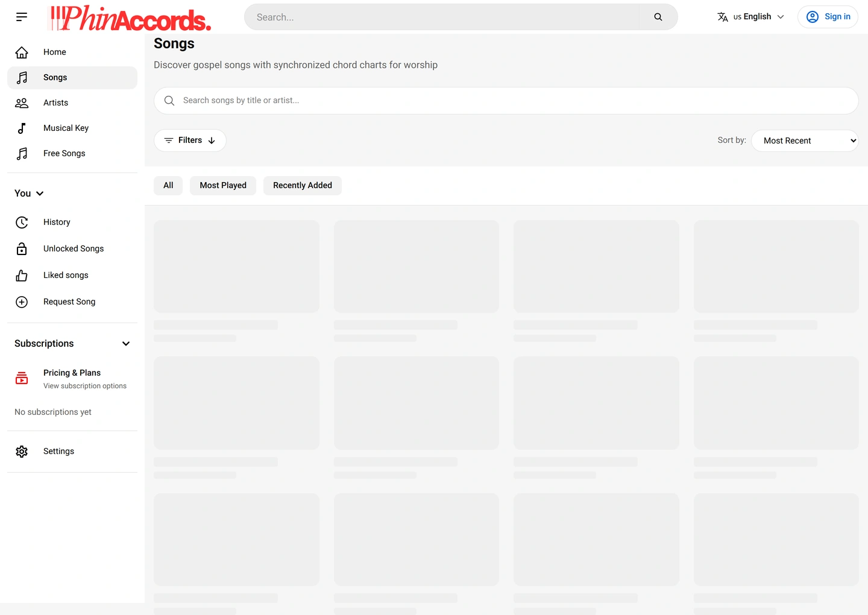
Task: Click the Sign in button
Action: (x=828, y=17)
